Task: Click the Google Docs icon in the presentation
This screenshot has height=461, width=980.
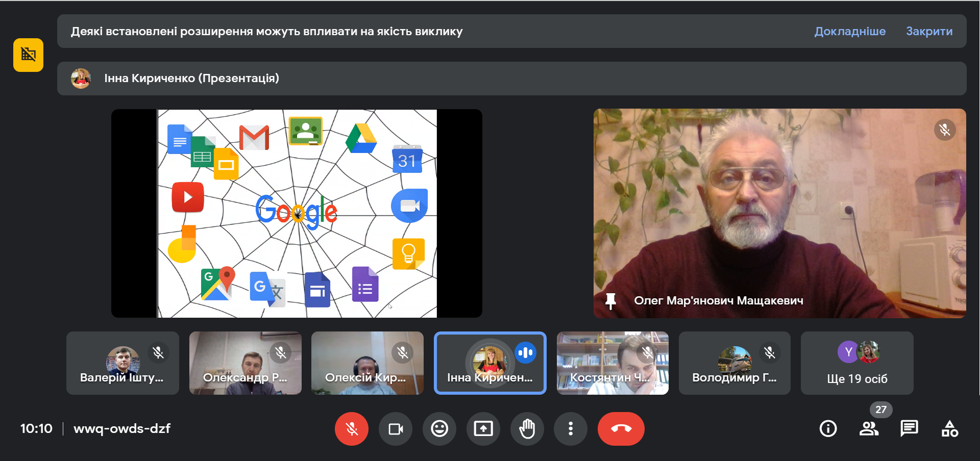Action: (x=179, y=139)
